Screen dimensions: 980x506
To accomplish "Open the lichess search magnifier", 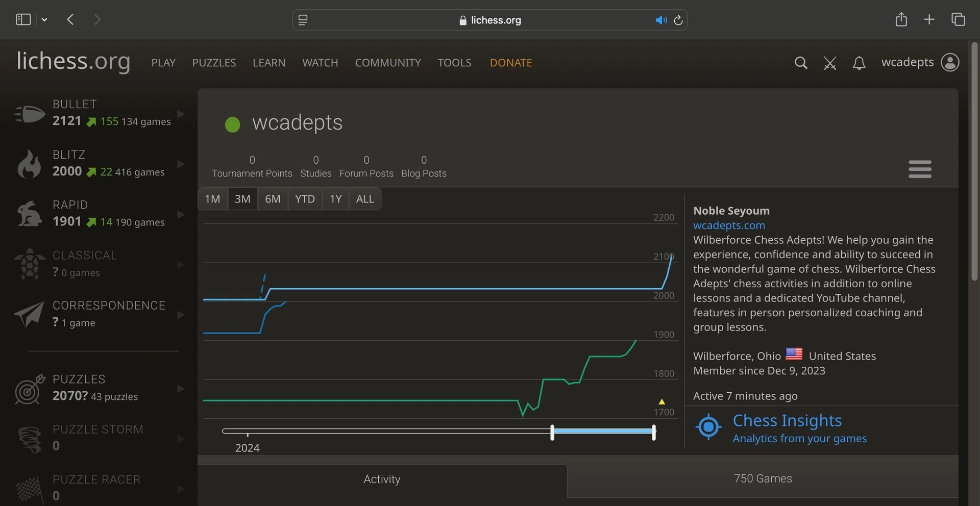I will (x=801, y=63).
